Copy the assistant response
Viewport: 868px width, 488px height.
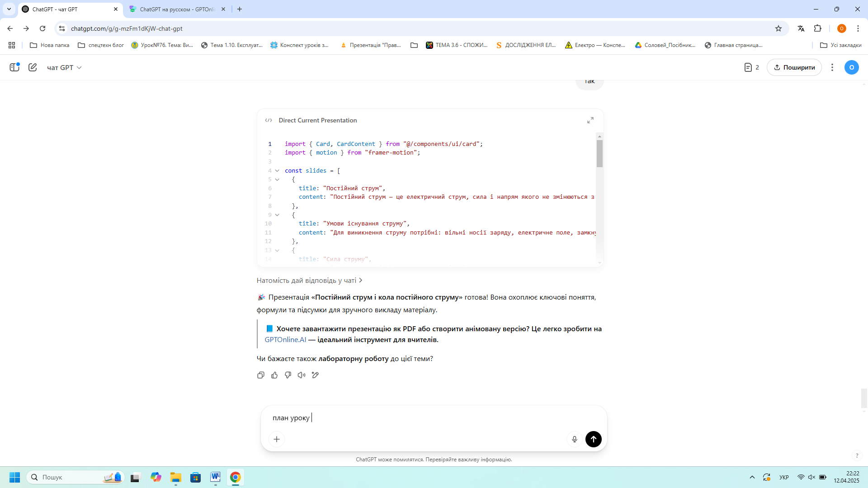[x=261, y=375]
